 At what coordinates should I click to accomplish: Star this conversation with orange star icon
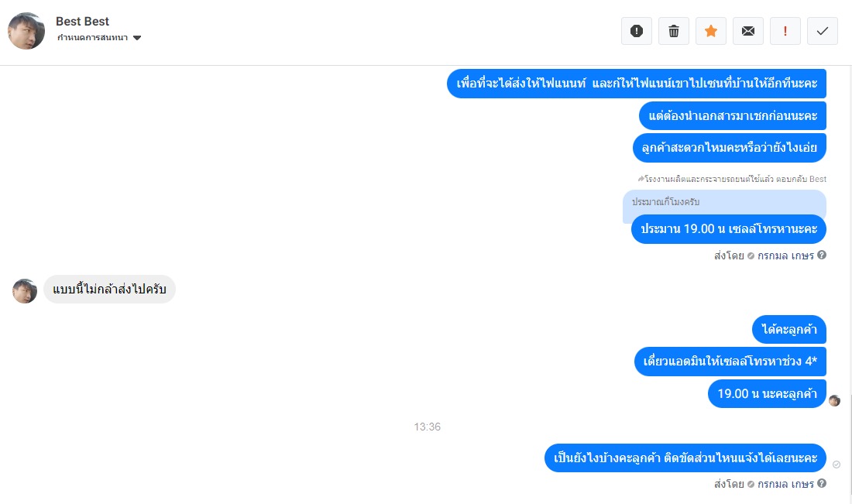tap(711, 31)
